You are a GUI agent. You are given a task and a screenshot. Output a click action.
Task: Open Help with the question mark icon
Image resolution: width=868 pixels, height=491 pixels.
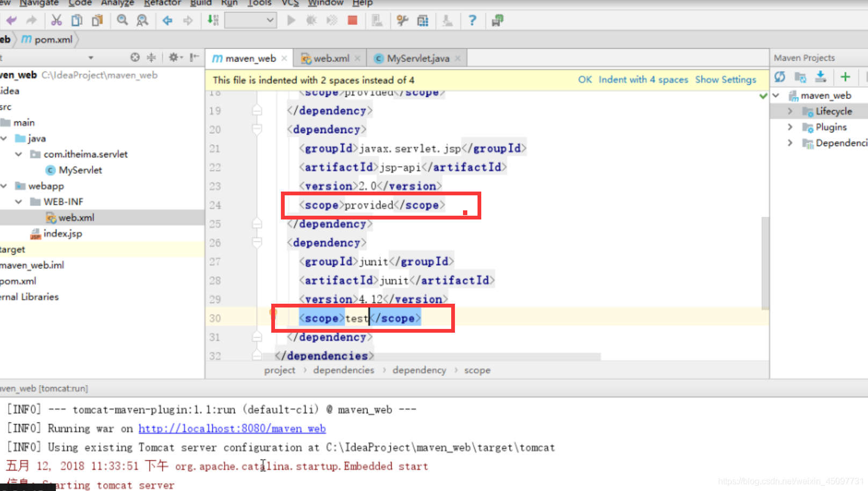(x=472, y=21)
